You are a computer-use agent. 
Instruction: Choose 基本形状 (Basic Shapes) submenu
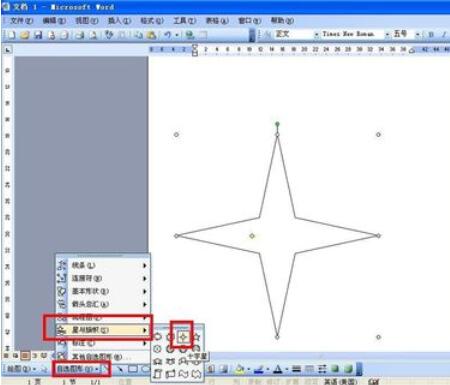coord(103,291)
